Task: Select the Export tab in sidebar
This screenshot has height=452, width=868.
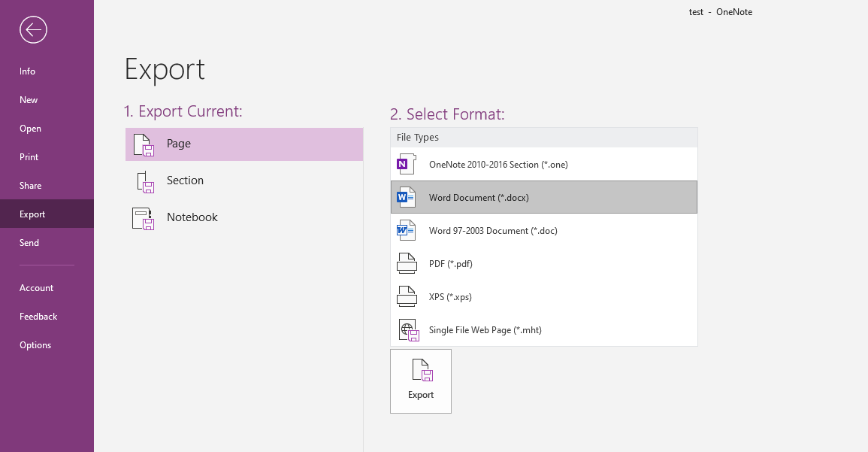Action: 47,214
